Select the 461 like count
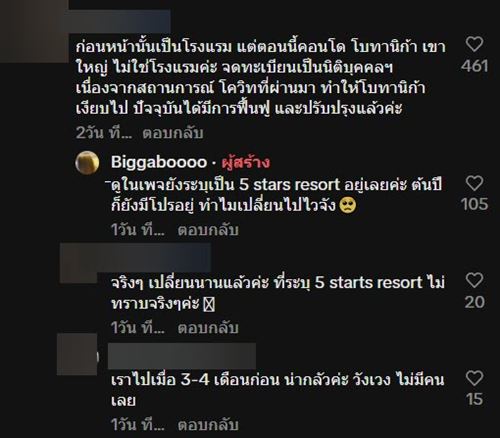 (x=474, y=66)
